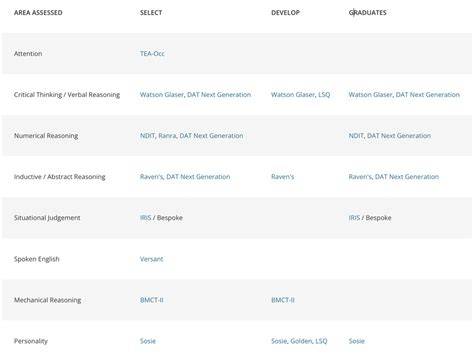Open BMCT-II link in Select column
The height and width of the screenshot is (361, 474).
point(152,300)
